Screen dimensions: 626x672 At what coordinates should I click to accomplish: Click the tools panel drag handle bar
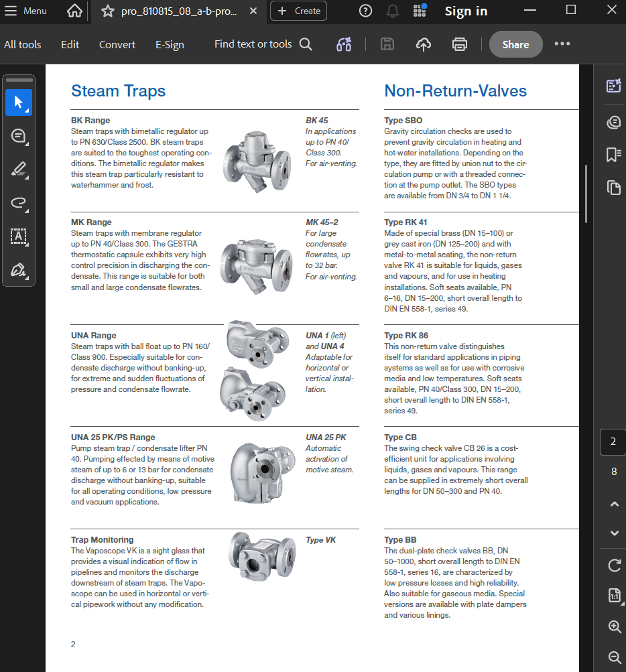19,80
